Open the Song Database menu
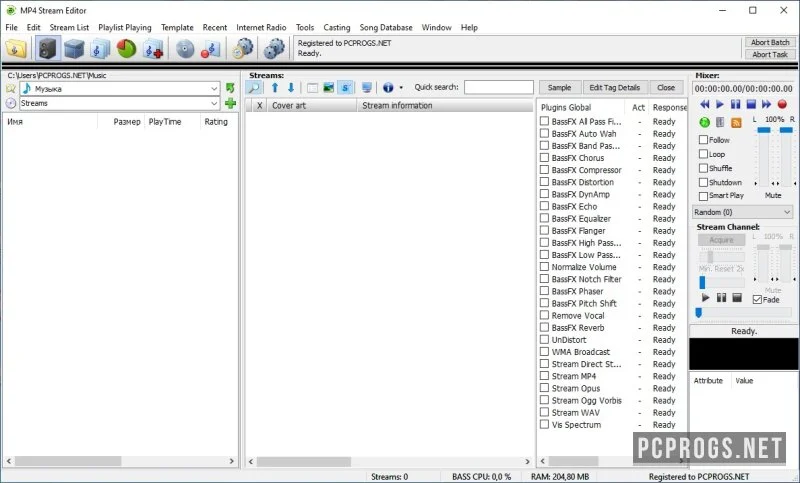This screenshot has width=800, height=483. (386, 28)
